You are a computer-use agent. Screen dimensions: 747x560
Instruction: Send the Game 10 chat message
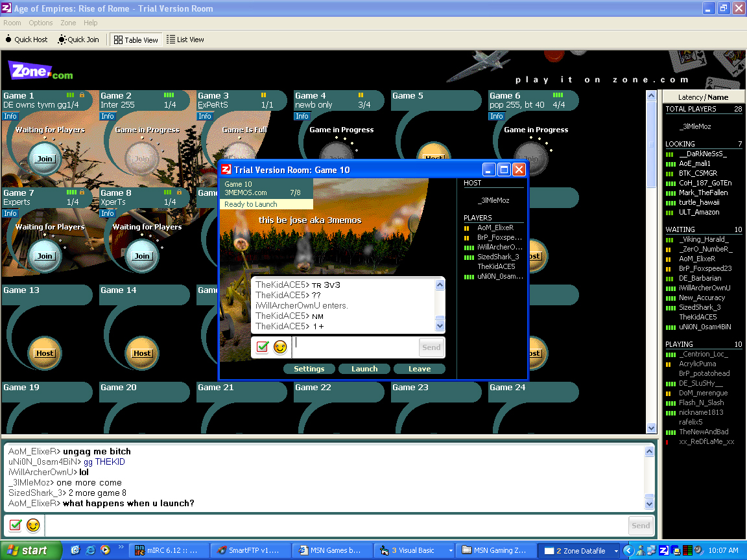tap(431, 347)
